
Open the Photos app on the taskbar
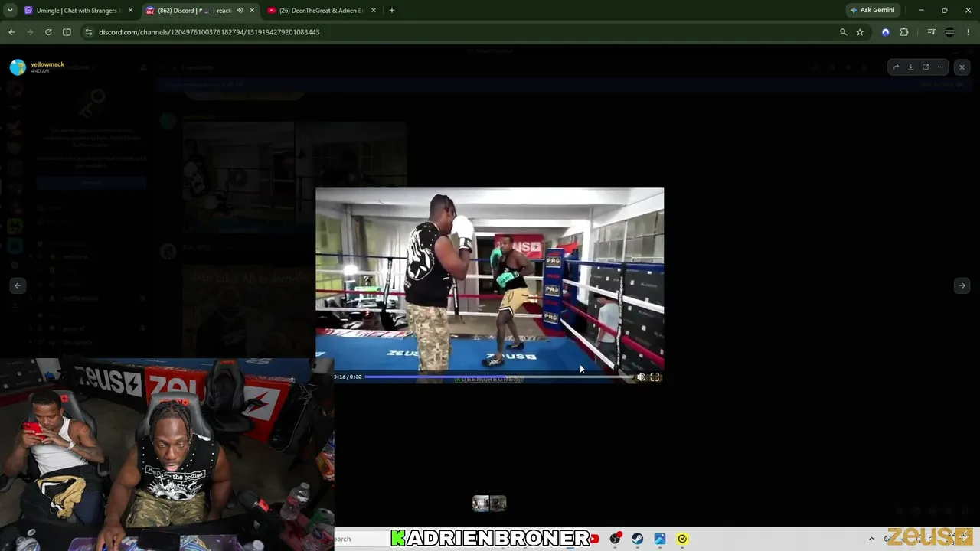click(x=660, y=539)
